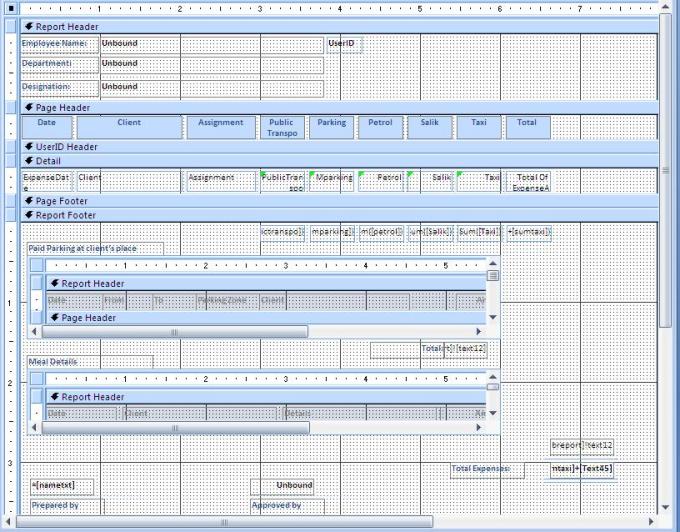Click Paid Parking at client's place label
680x532 pixels.
coord(95,248)
